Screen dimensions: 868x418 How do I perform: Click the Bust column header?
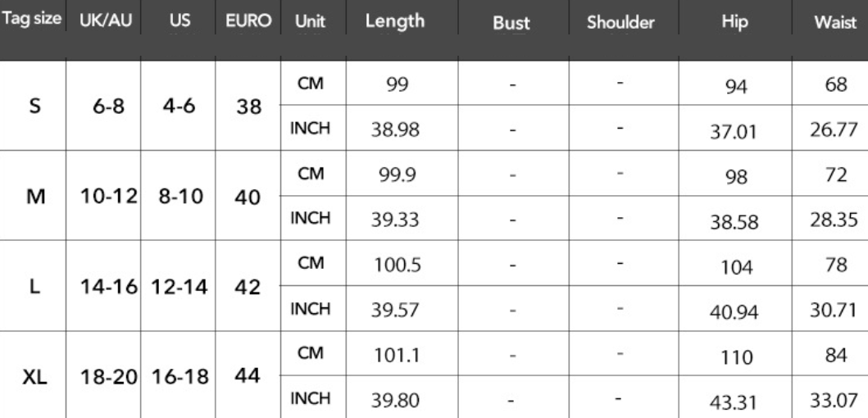511,23
